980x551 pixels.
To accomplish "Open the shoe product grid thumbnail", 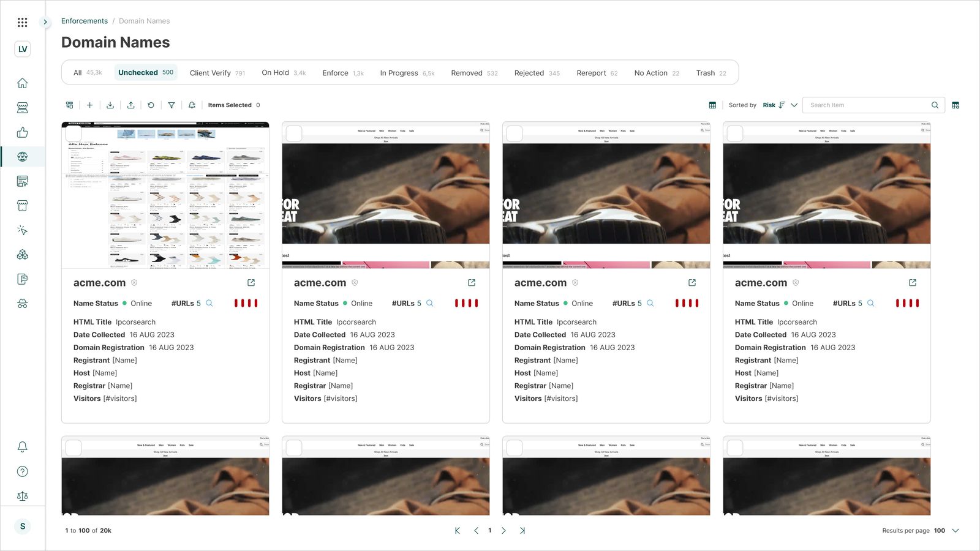I will 165,195.
